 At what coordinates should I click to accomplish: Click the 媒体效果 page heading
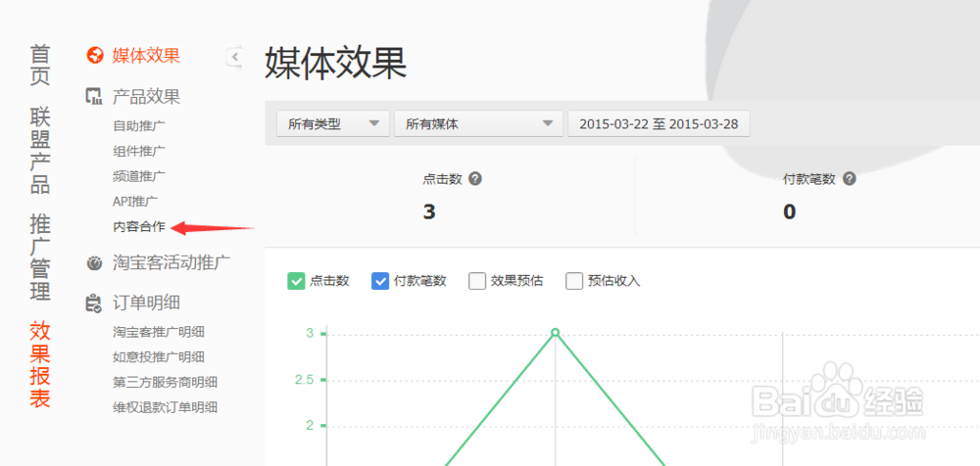(336, 63)
